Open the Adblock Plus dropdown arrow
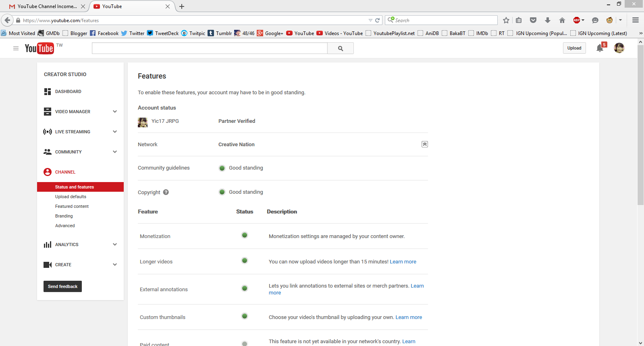The height and width of the screenshot is (346, 644). [x=583, y=20]
